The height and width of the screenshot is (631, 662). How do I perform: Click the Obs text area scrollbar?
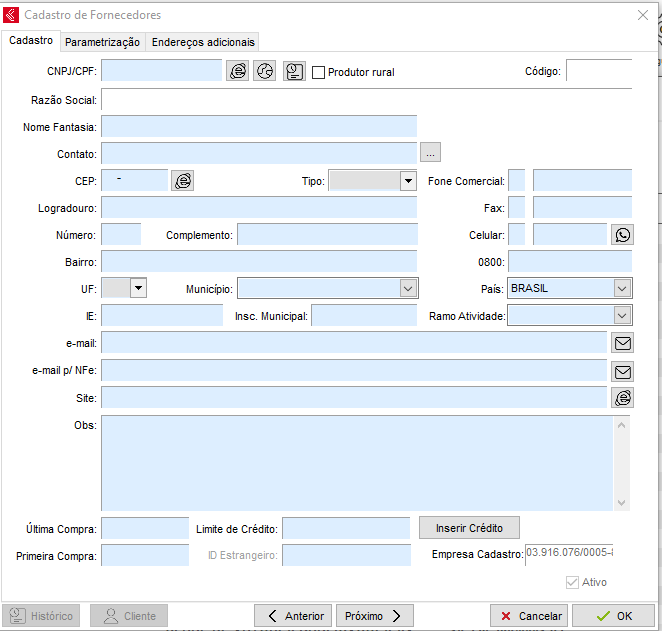(x=622, y=464)
